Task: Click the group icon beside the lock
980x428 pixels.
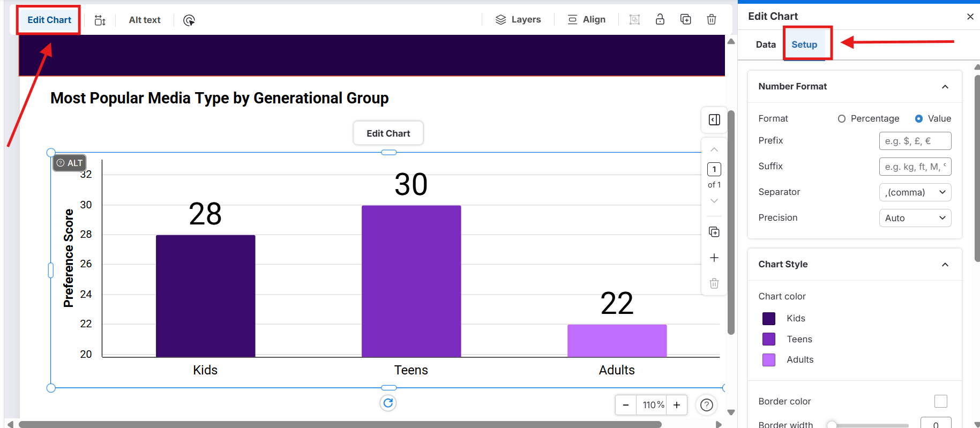Action: pos(634,20)
